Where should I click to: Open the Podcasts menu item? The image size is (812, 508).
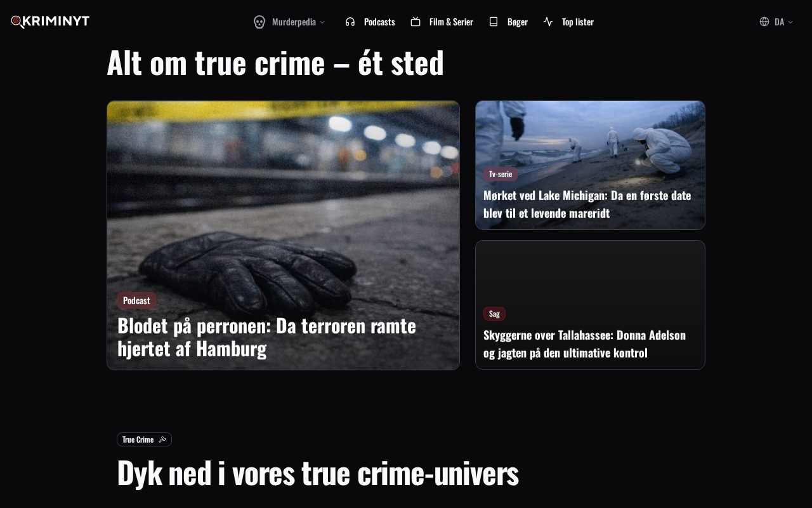(370, 22)
